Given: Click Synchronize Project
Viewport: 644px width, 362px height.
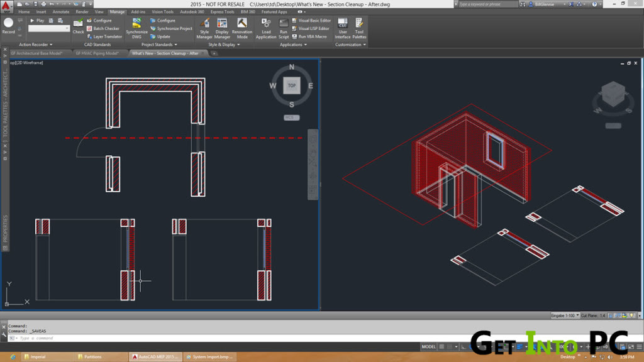Looking at the screenshot, I should tap(171, 29).
